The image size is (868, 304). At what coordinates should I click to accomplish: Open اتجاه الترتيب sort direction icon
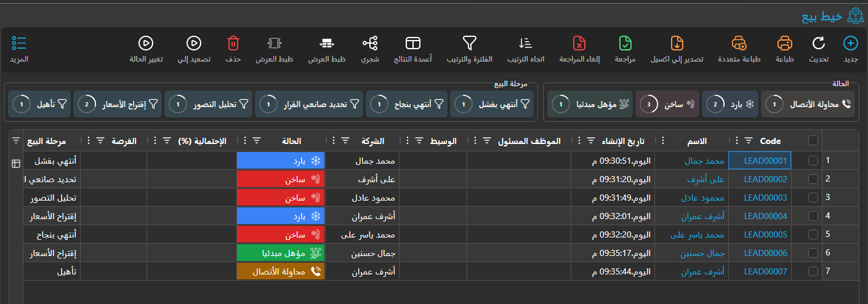(x=525, y=43)
